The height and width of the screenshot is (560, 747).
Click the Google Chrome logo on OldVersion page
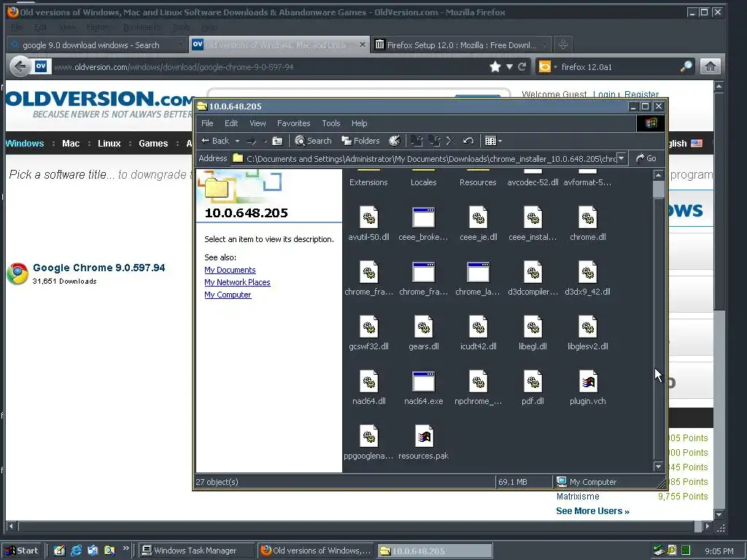point(18,274)
